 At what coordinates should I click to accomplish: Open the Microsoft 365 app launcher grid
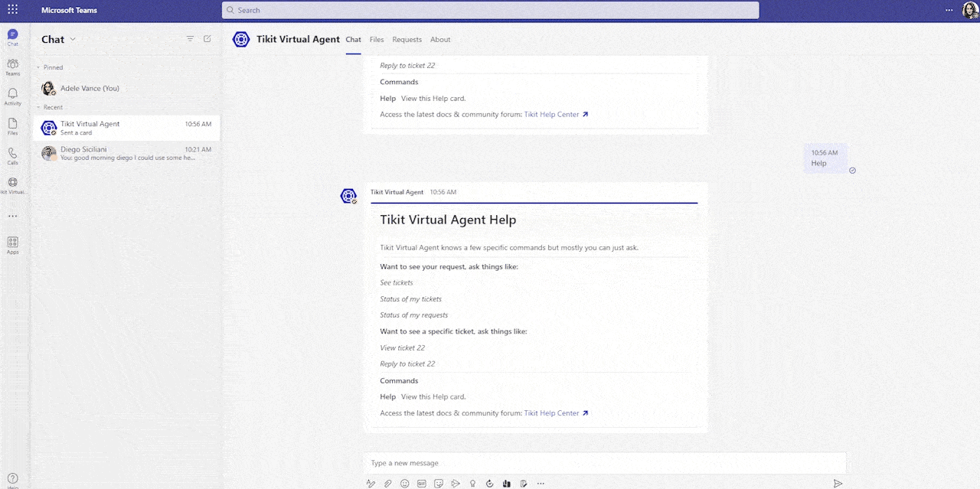(13, 10)
